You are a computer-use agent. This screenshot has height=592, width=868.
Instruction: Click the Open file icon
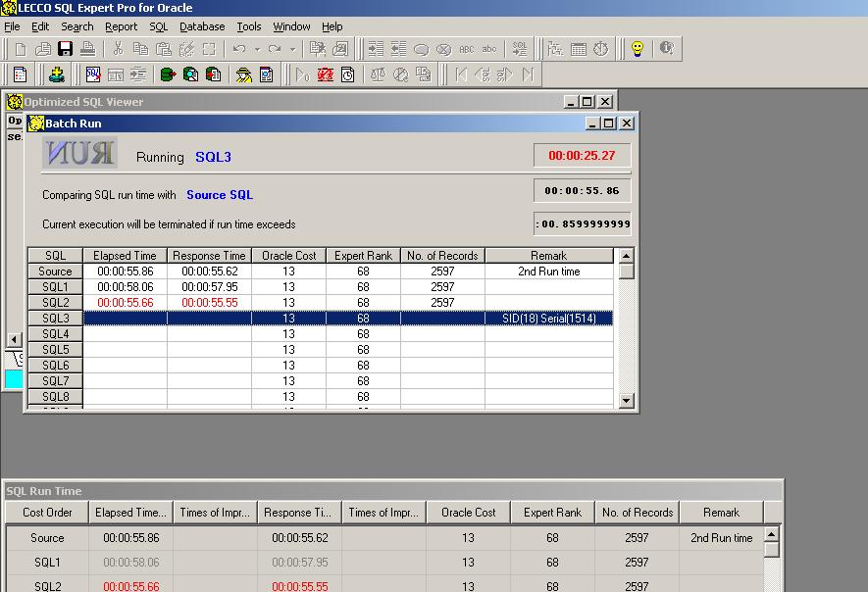43,49
